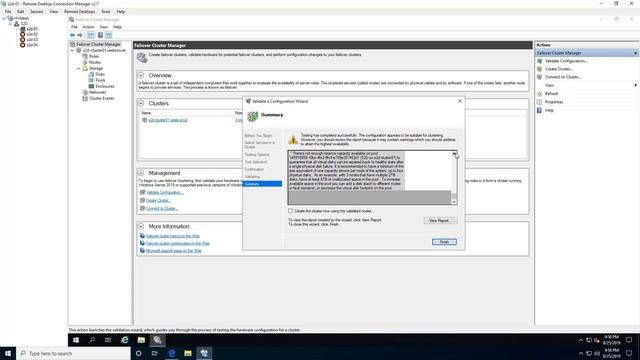The width and height of the screenshot is (640, 360).
Task: Collapse the S2D group in RDCMan tree
Action: [10, 24]
